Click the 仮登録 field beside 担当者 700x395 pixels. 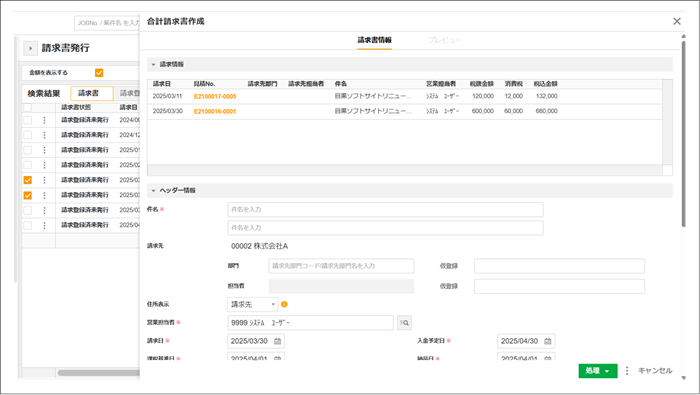[x=559, y=287]
